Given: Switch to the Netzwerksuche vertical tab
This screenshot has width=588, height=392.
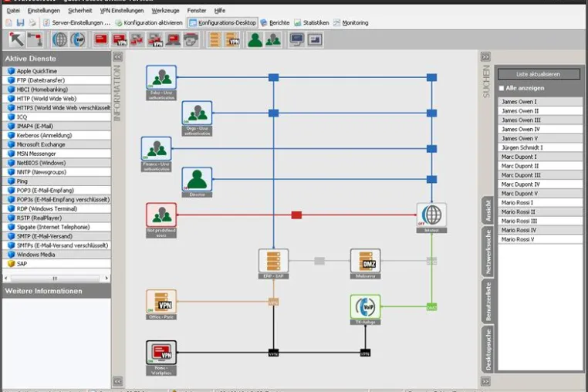Looking at the screenshot, I should click(x=488, y=252).
